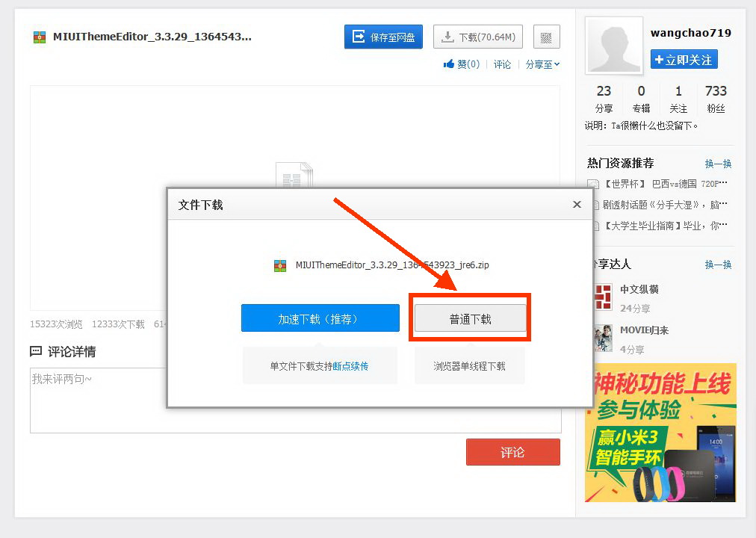Open the 剧透射话题《分手大湿》 resource
This screenshot has height=538, width=756.
[x=665, y=205]
